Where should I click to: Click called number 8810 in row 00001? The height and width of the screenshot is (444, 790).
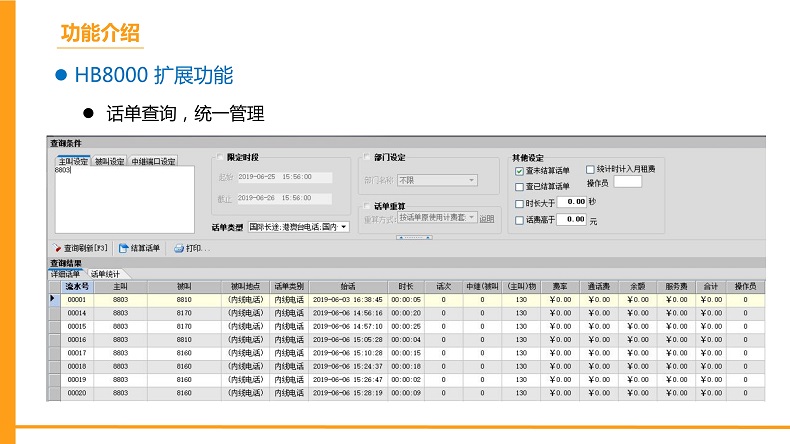(x=184, y=300)
